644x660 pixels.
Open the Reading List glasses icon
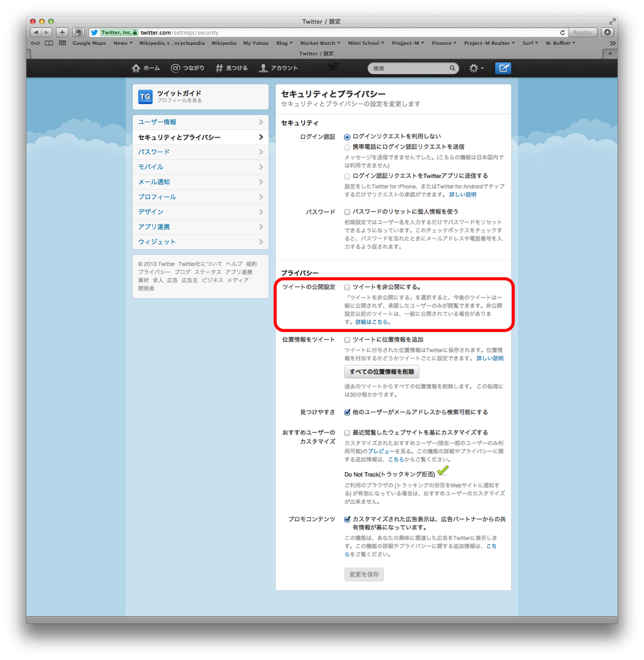coord(35,43)
